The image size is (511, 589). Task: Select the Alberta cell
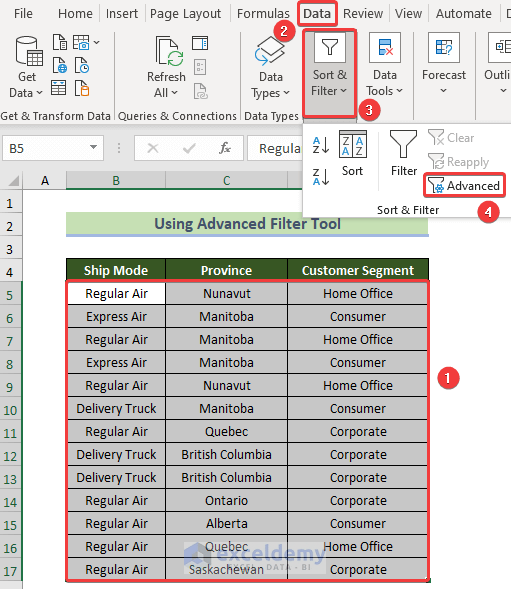tap(226, 523)
